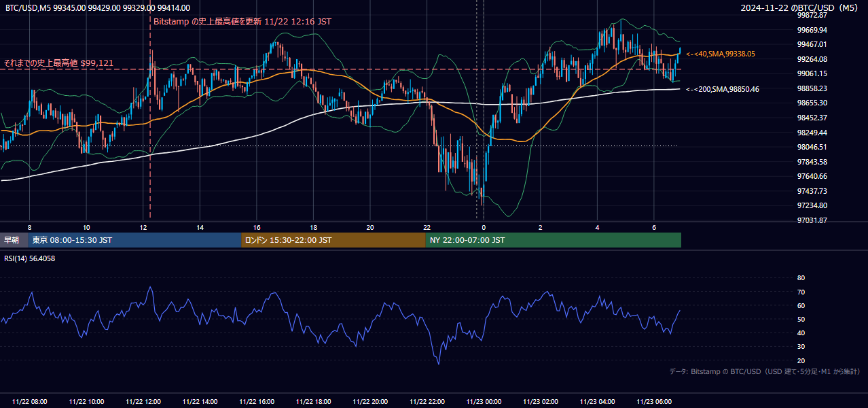
Task: Click the データ: Bitstamp source note
Action: click(765, 371)
